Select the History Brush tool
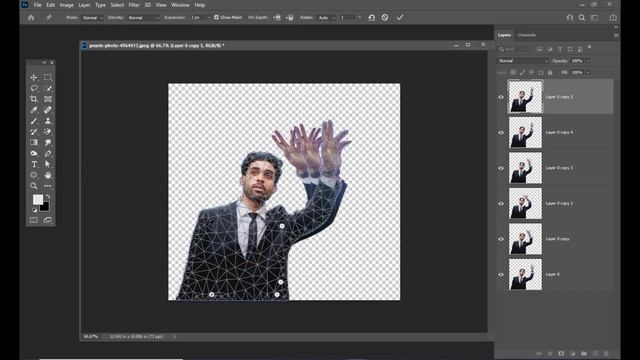This screenshot has width=640, height=360. pos(34,131)
